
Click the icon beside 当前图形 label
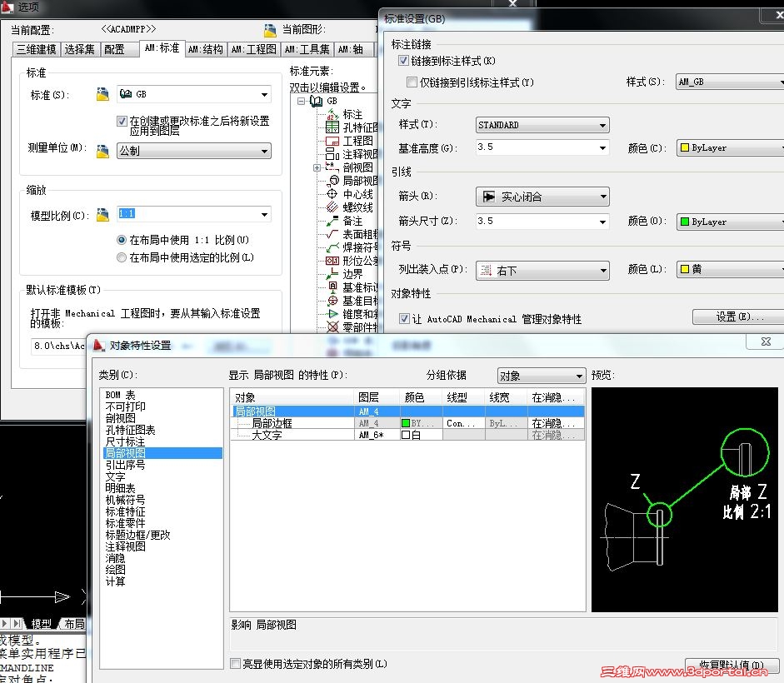(x=270, y=31)
